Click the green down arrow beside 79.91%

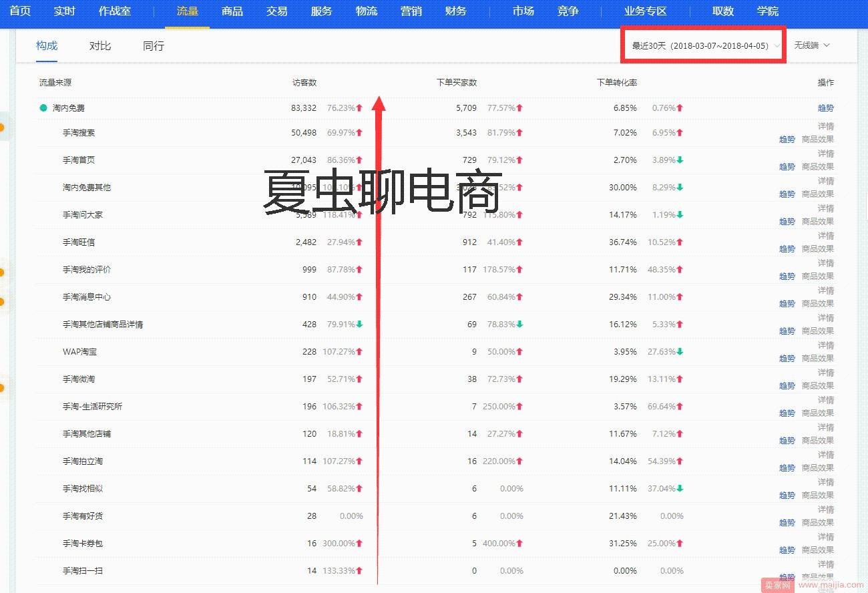click(x=359, y=325)
